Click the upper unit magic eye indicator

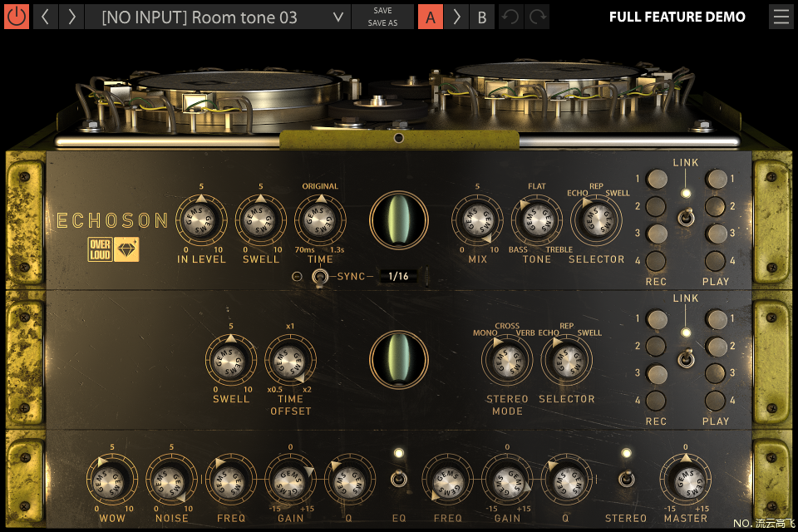click(399, 220)
